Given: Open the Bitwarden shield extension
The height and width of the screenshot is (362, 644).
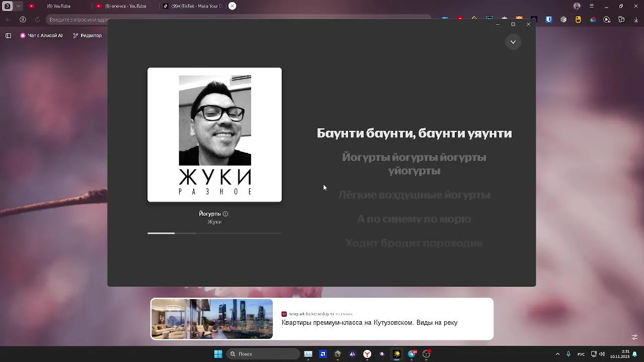Looking at the screenshot, I should pos(549,20).
